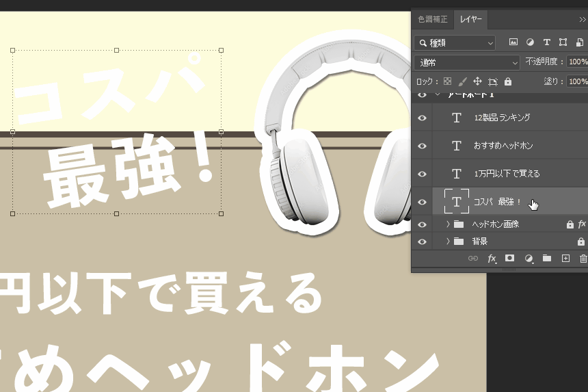
Task: Select the おすすめヘッドホン layer name
Action: (x=503, y=146)
